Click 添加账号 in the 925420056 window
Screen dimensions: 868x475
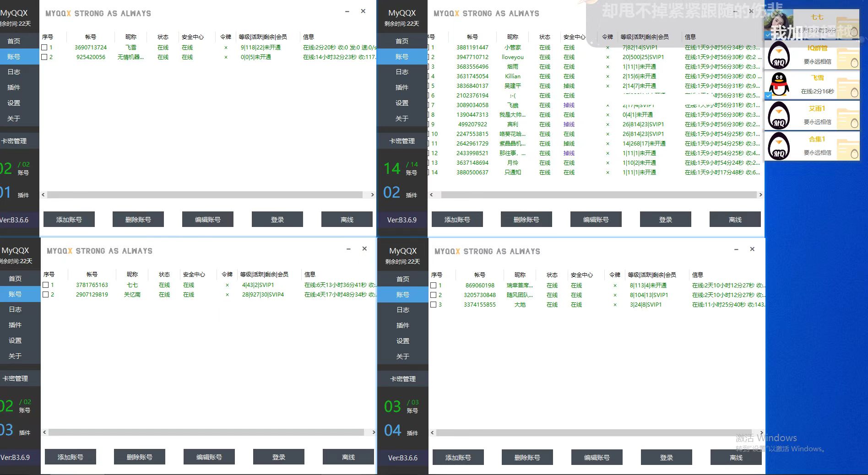pyautogui.click(x=69, y=220)
